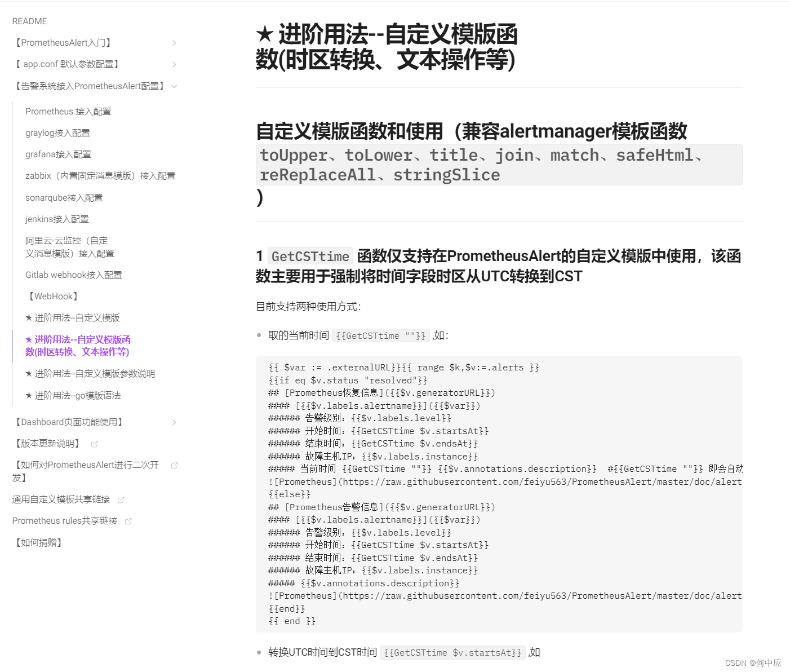Open 【Dashboard页面功能使用】 sidebar item
Viewport: 790px width, 672px height.
click(69, 422)
